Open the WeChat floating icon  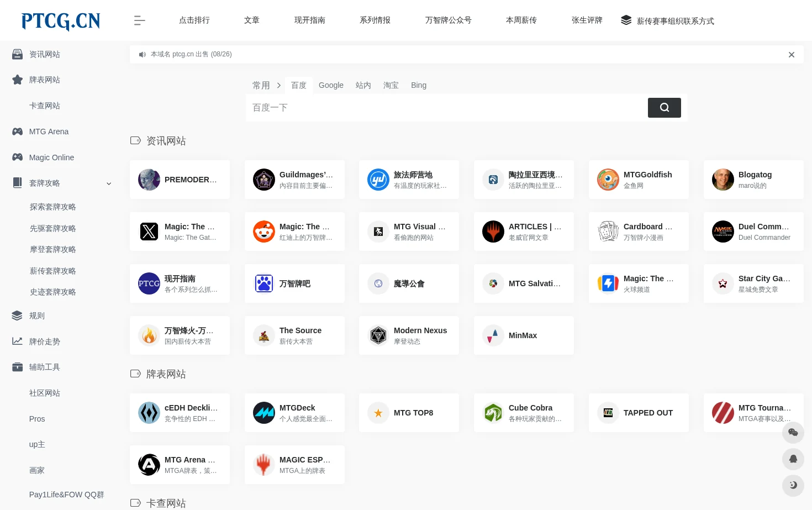793,432
